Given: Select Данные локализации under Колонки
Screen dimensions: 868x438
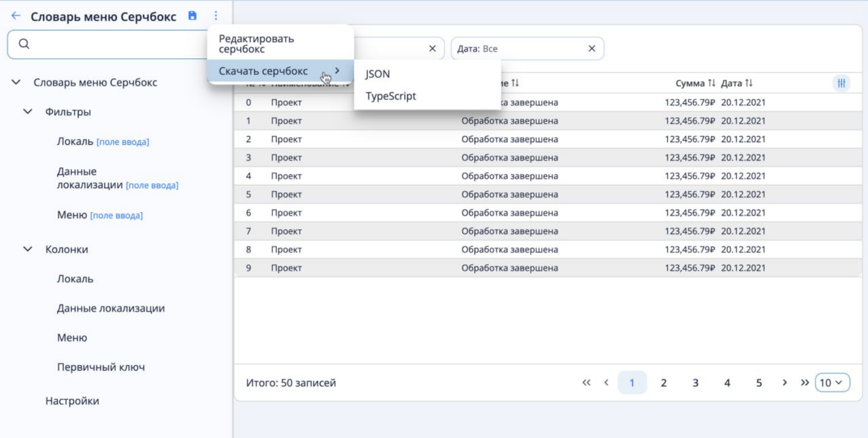Looking at the screenshot, I should (111, 308).
